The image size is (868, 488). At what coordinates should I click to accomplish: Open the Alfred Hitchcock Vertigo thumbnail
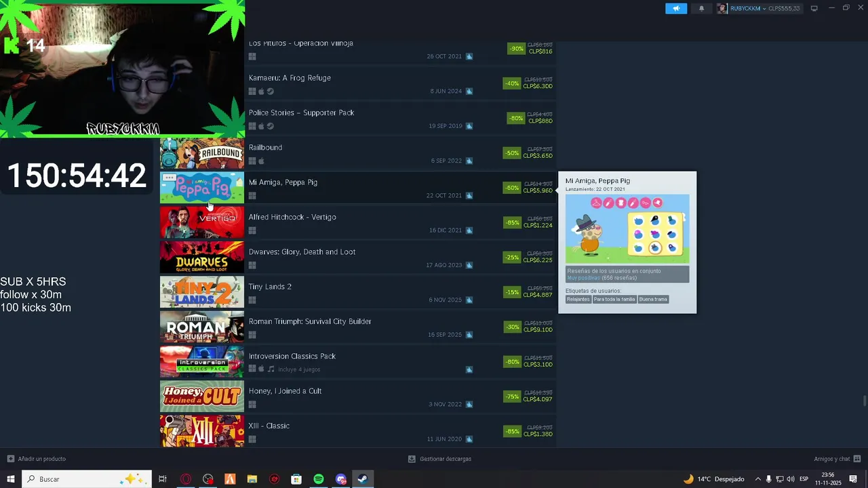201,223
